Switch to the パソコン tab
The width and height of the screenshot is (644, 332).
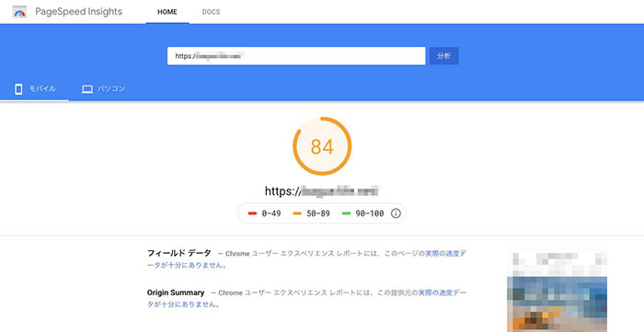103,89
